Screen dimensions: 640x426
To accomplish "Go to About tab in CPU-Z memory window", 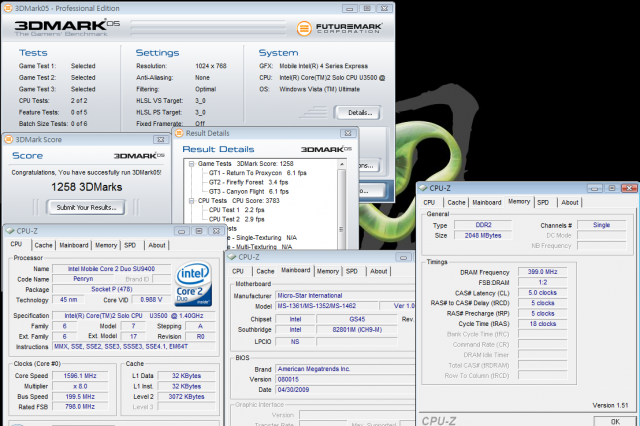I will 570,202.
